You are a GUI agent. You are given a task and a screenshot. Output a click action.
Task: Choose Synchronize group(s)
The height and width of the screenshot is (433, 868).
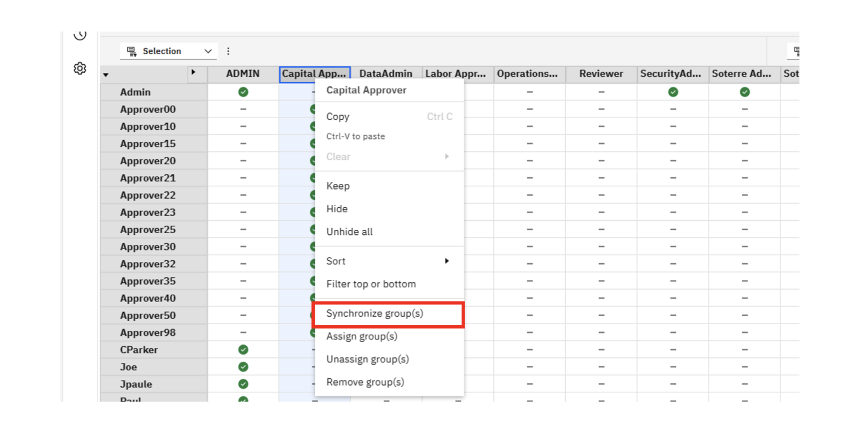click(389, 313)
